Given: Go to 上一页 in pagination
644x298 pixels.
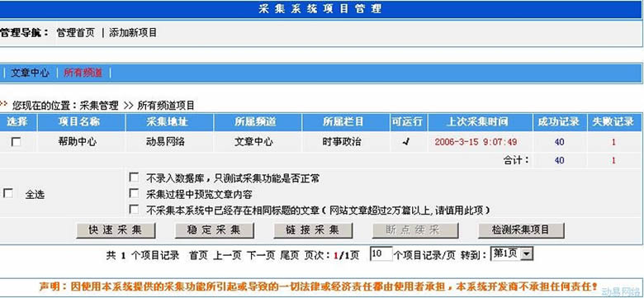Looking at the screenshot, I should tap(228, 255).
